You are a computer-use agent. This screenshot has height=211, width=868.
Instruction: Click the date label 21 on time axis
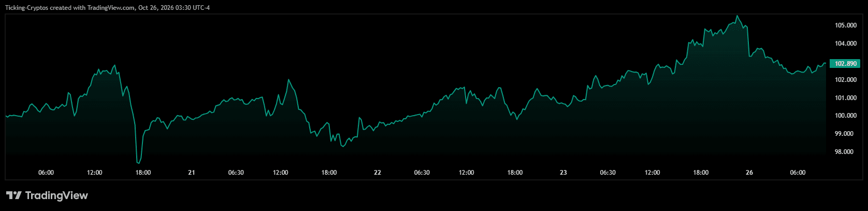[x=192, y=173]
